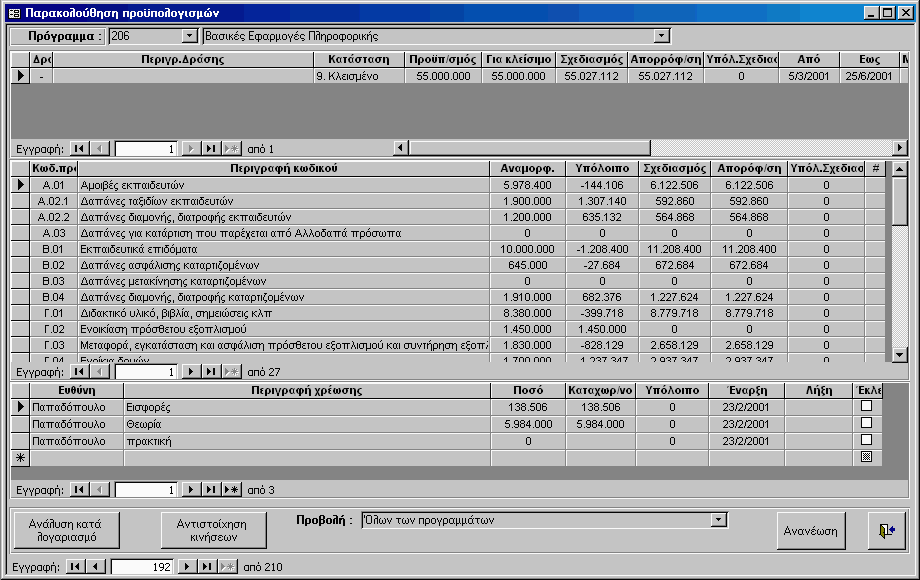The image size is (920, 580).
Task: Click the budget codes list vertical scrollbar down arrow
Action: tap(899, 354)
